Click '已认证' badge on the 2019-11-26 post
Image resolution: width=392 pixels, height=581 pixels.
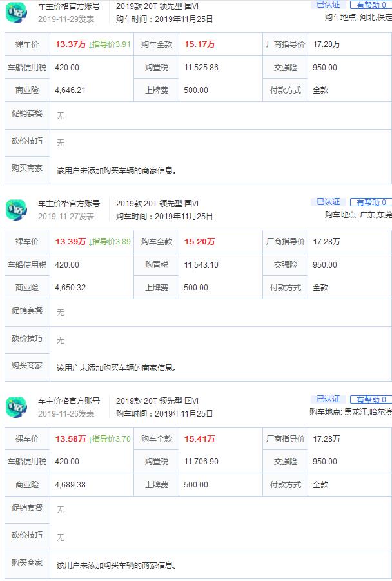(x=328, y=399)
